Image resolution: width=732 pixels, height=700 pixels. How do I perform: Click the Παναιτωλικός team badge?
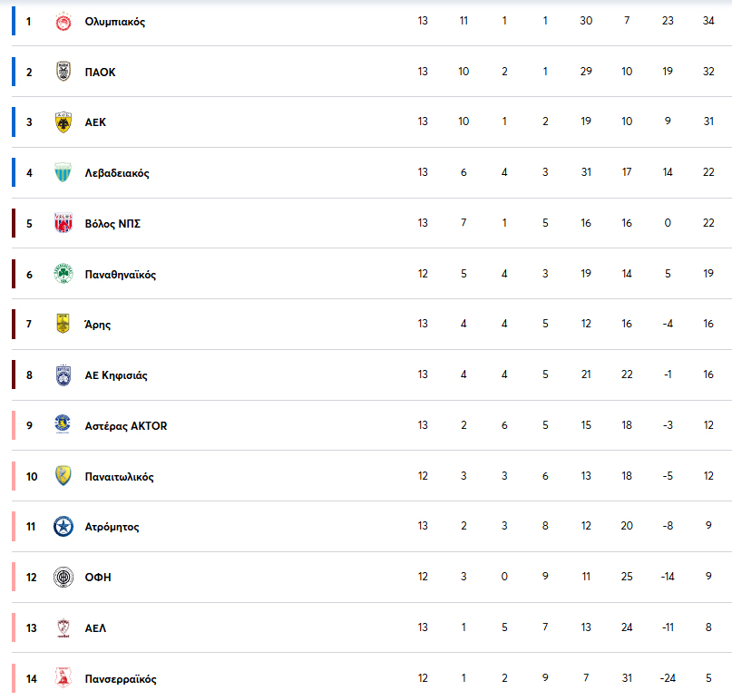click(x=63, y=477)
